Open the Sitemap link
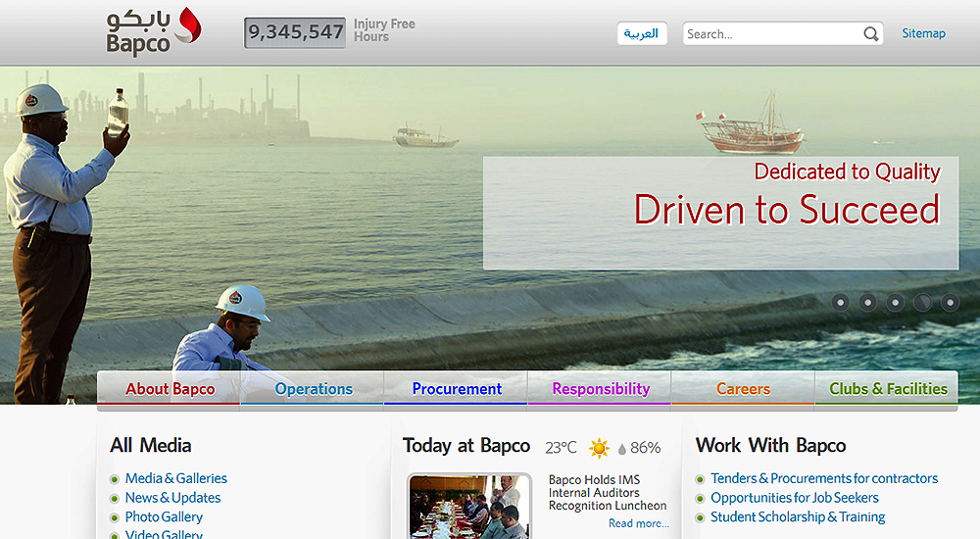Screen dimensions: 980x539 (x=923, y=33)
